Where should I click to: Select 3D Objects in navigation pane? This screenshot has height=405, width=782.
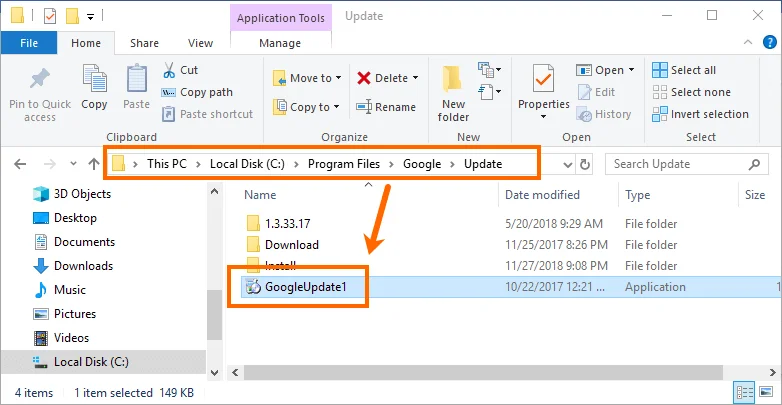(72, 194)
